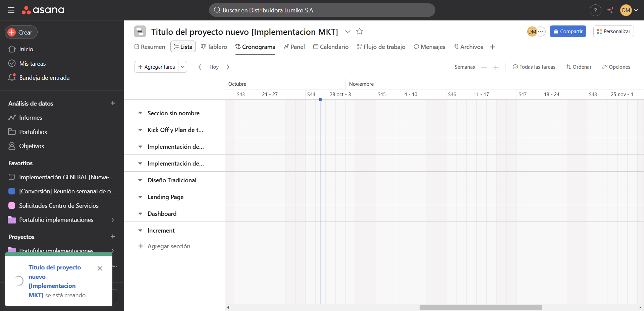This screenshot has height=311, width=644.
Task: Switch to the Archivos tab
Action: click(469, 47)
